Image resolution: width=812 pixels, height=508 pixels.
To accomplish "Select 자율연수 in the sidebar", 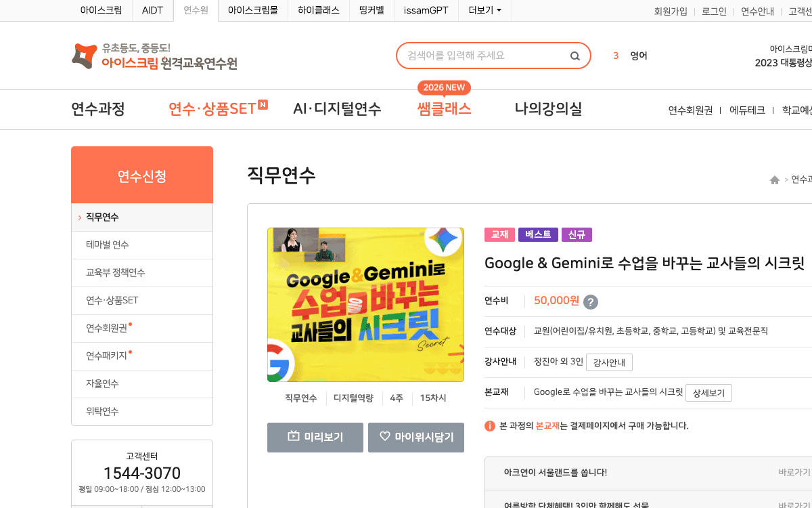I will coord(142,383).
